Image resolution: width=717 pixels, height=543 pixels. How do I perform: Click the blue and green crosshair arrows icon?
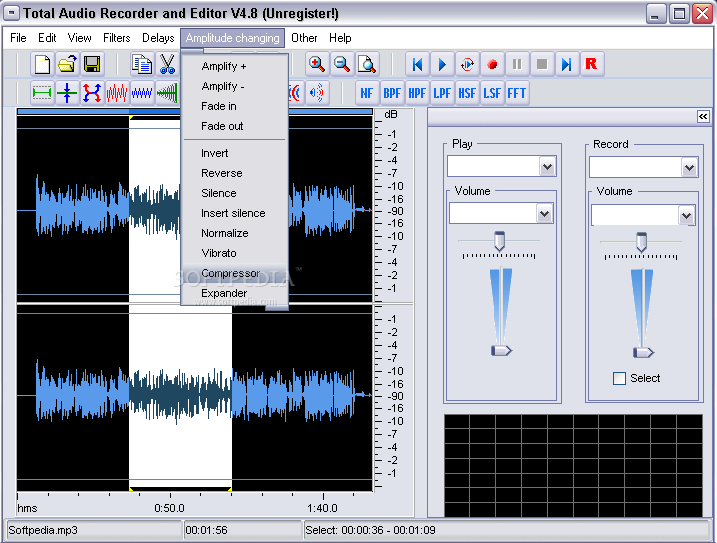coord(67,93)
